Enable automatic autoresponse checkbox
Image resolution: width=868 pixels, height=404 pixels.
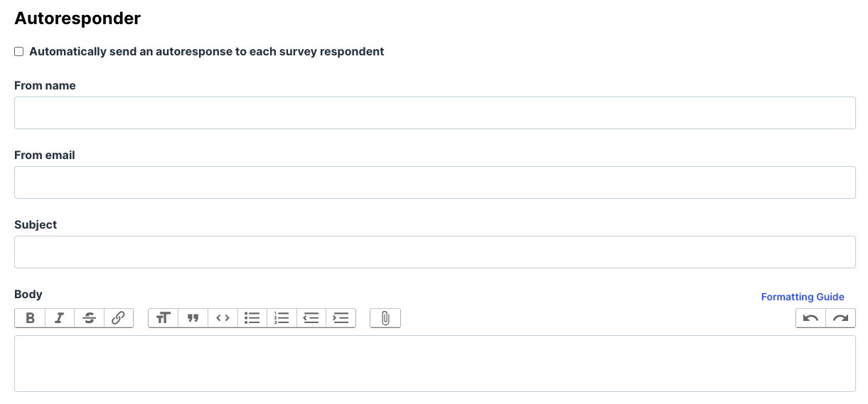pos(19,52)
